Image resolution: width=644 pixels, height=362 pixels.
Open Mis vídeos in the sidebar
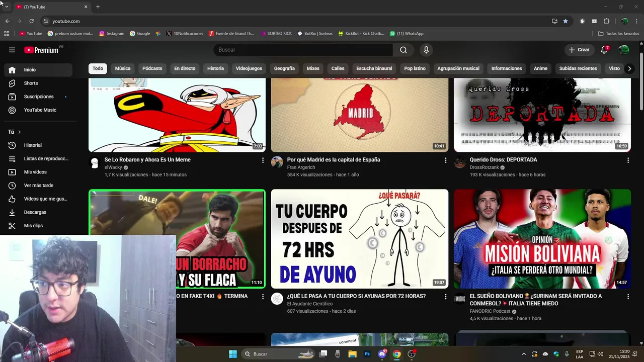tap(37, 172)
